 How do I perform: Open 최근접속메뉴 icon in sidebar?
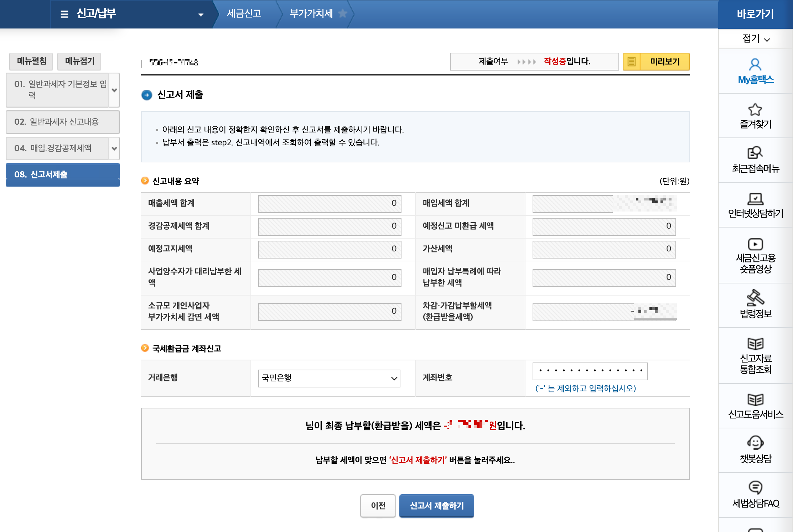(755, 153)
